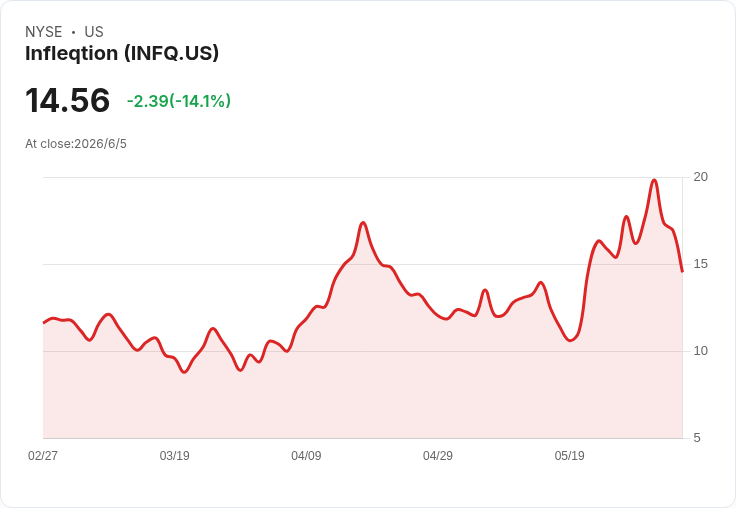Viewport: 736px width, 508px height.
Task: Click the final endpoint of the price line
Action: click(682, 271)
